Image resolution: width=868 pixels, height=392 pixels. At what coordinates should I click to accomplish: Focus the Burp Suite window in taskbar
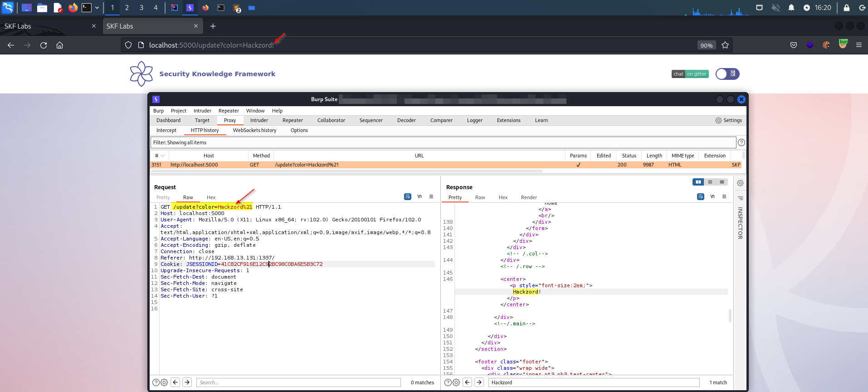point(190,8)
